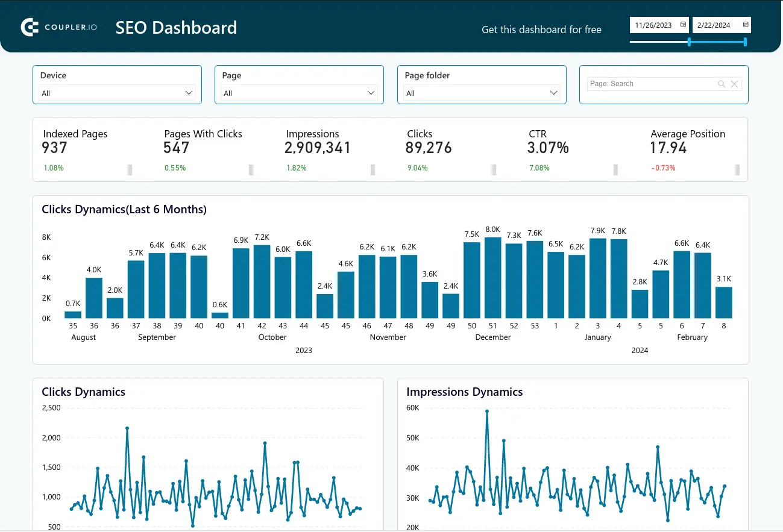Viewport: 783px width, 532px height.
Task: Click "Get this dashboard for free" link
Action: coord(541,30)
